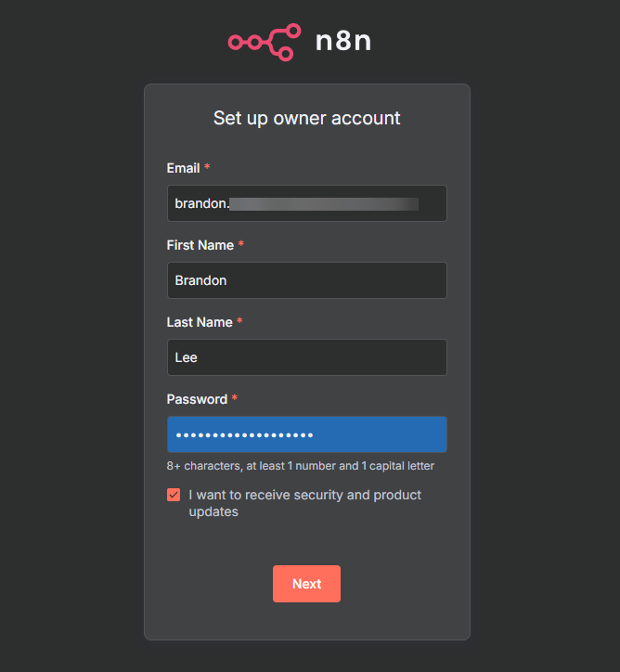Click the red asterisk beside Email
This screenshot has height=672, width=620.
tap(207, 168)
